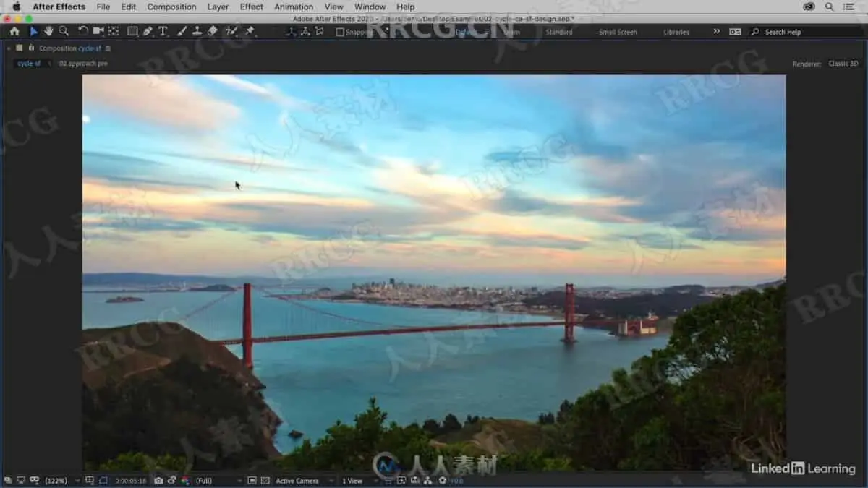Select the Zoom magnifier tool
The height and width of the screenshot is (488, 868).
pyautogui.click(x=64, y=31)
